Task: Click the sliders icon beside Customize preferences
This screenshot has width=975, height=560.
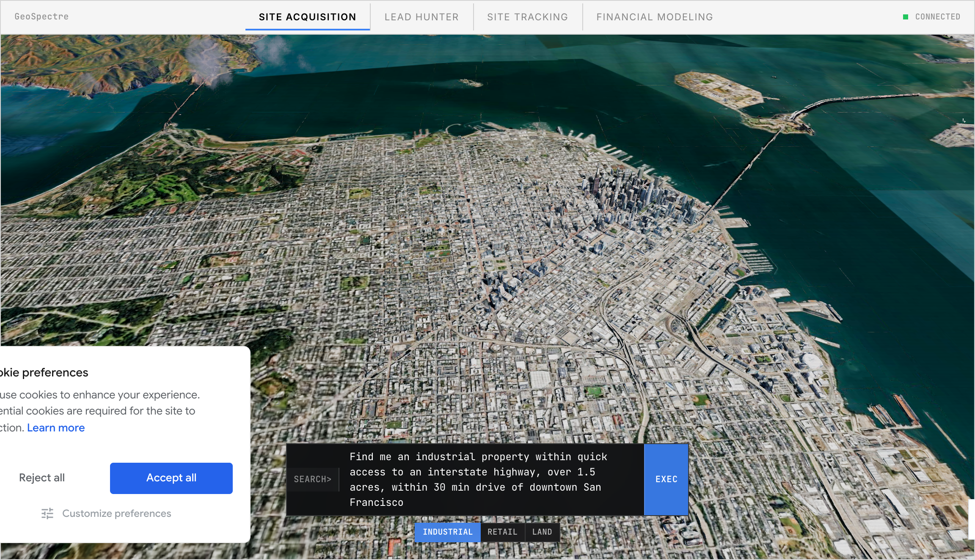Action: pos(47,513)
